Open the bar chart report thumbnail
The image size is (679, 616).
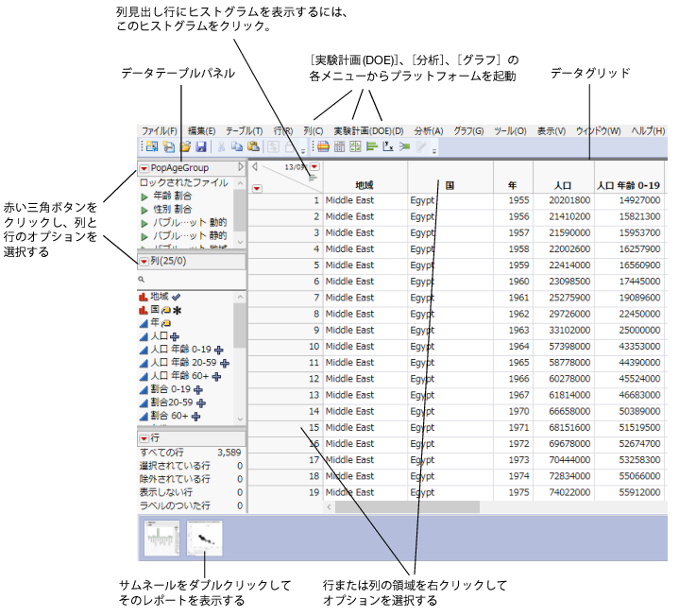pyautogui.click(x=161, y=539)
